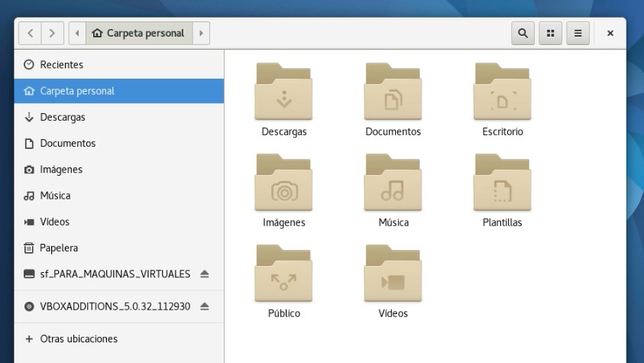
Task: Select the Público share folder icon
Action: 283,274
